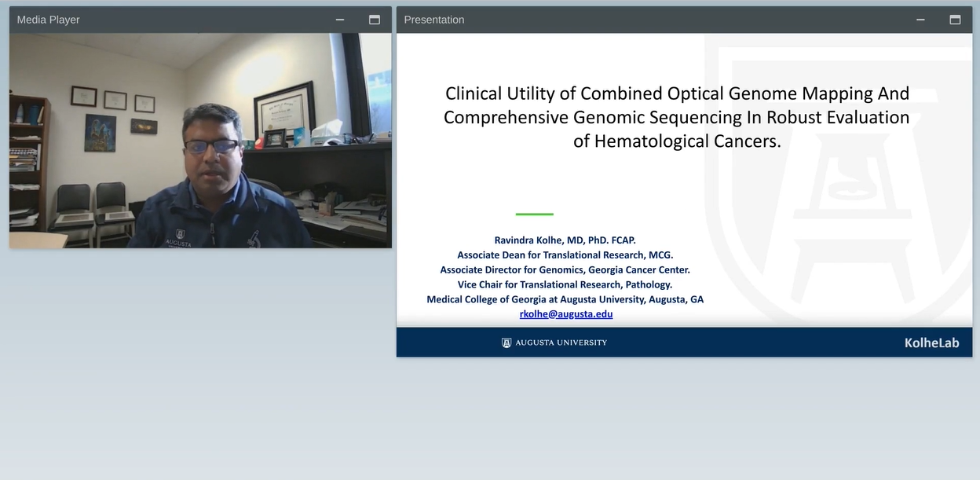Click the Augusta University logo in slide footer

[554, 343]
